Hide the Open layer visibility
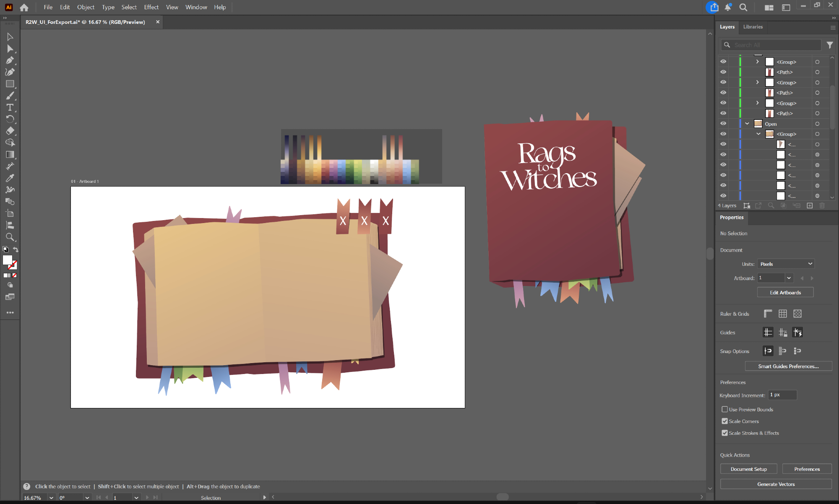Viewport: 839px width, 504px height. 723,124
